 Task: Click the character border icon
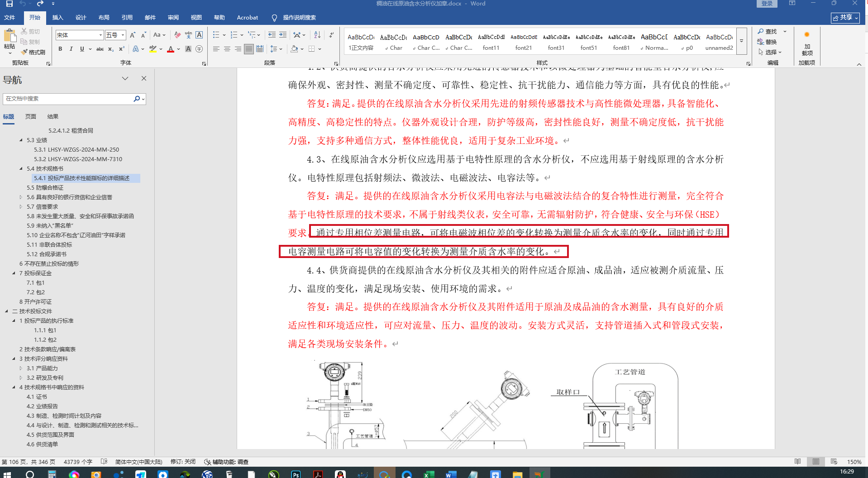199,35
